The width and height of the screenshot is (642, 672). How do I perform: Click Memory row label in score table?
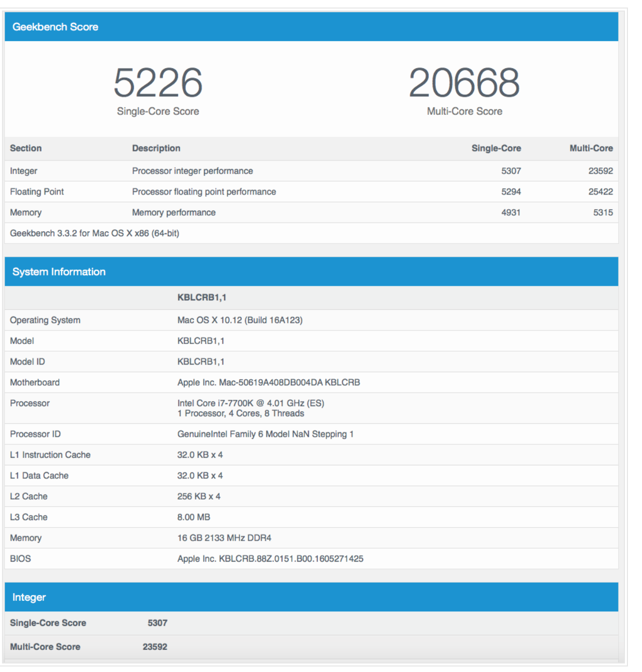(26, 213)
